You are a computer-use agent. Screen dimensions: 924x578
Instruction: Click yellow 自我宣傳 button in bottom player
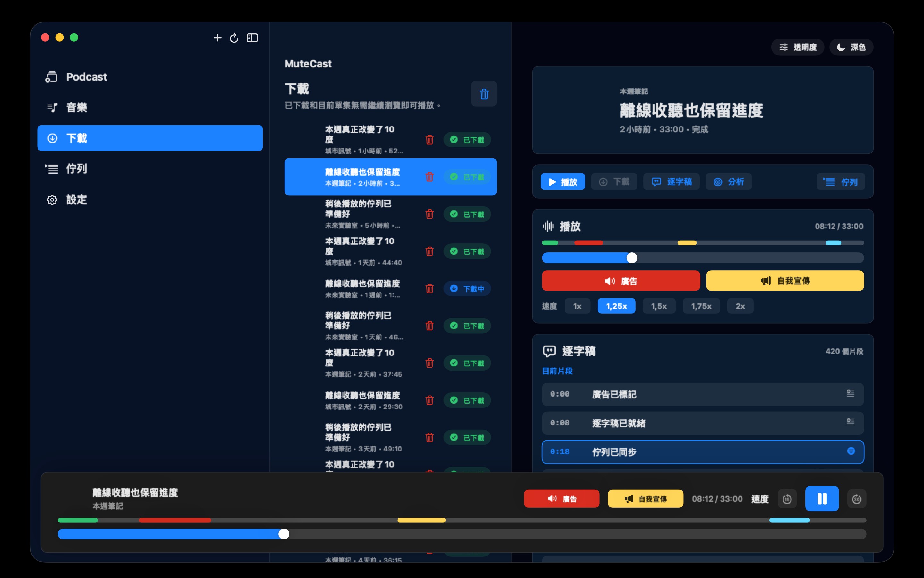(645, 499)
